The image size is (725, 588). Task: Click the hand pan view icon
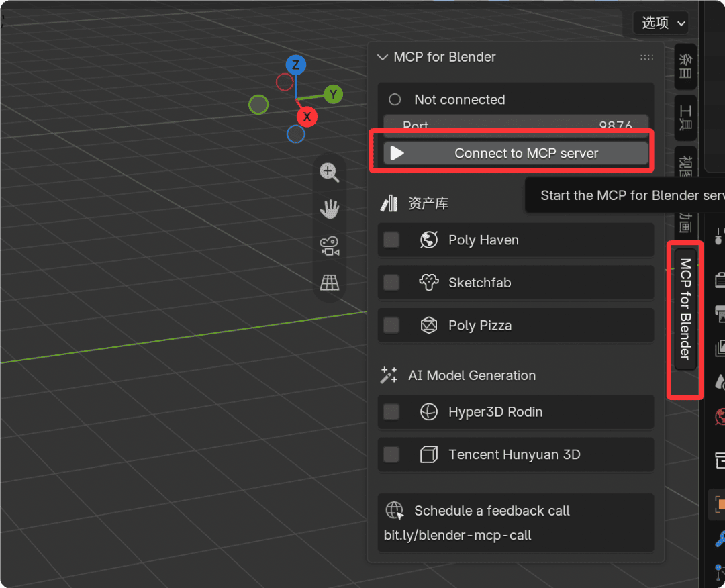[329, 209]
